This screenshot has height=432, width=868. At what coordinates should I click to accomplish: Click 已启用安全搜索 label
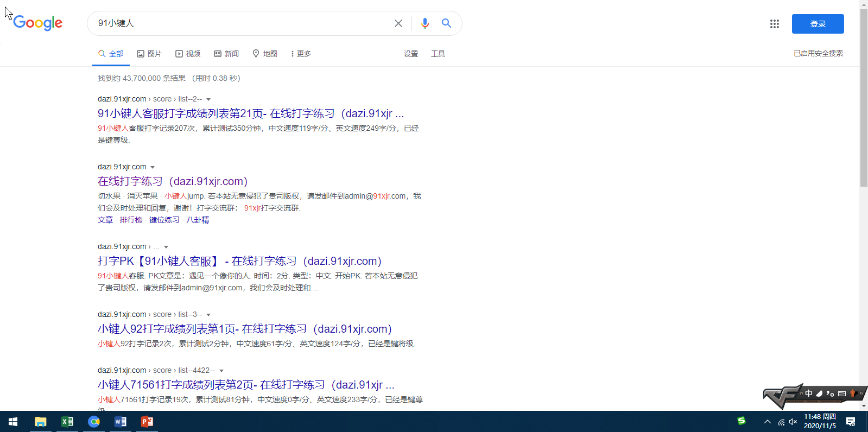(818, 53)
